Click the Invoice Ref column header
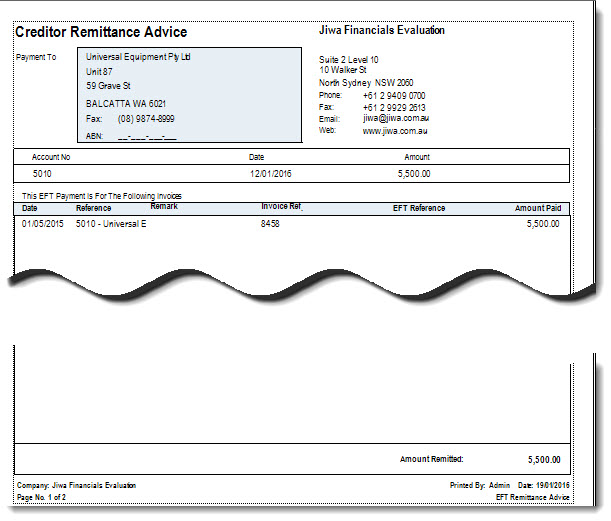 click(281, 206)
